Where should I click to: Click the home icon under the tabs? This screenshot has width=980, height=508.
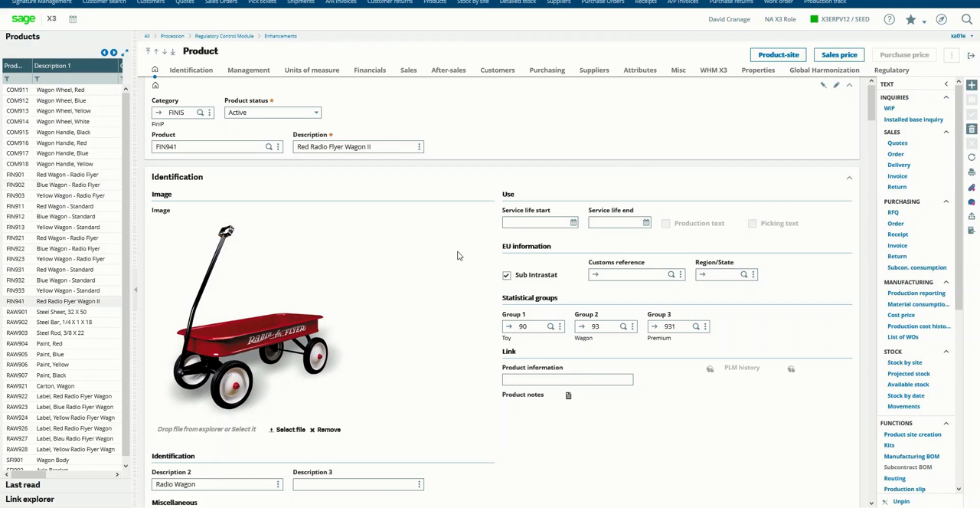click(x=155, y=85)
